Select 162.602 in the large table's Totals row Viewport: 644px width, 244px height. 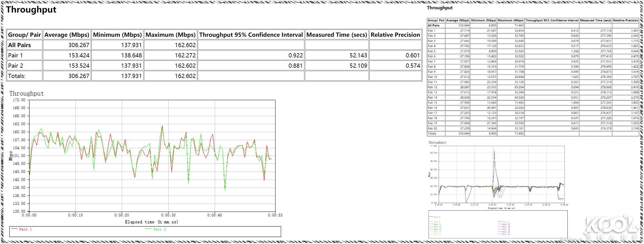(x=185, y=76)
